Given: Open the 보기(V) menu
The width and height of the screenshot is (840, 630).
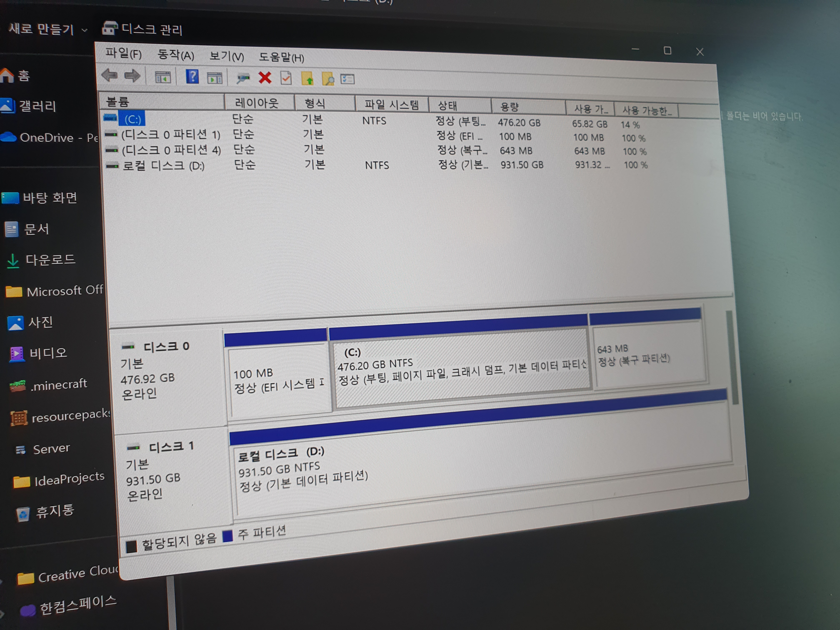Looking at the screenshot, I should click(x=227, y=56).
